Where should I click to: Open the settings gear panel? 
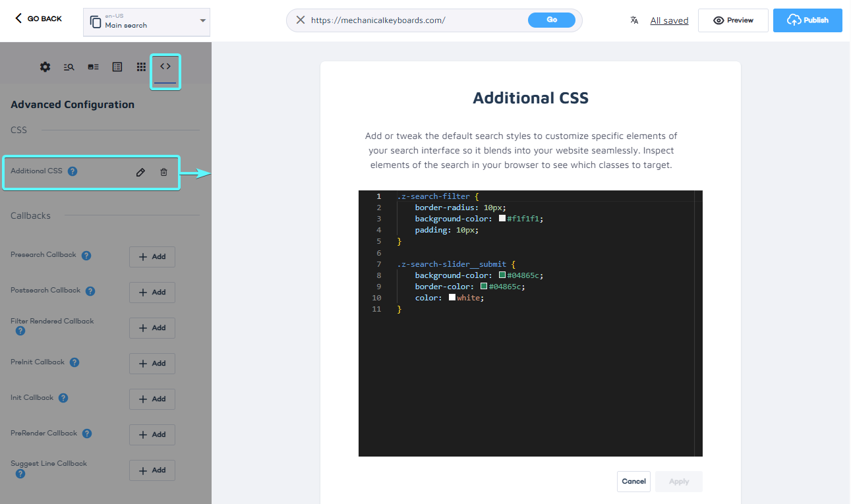pyautogui.click(x=45, y=67)
